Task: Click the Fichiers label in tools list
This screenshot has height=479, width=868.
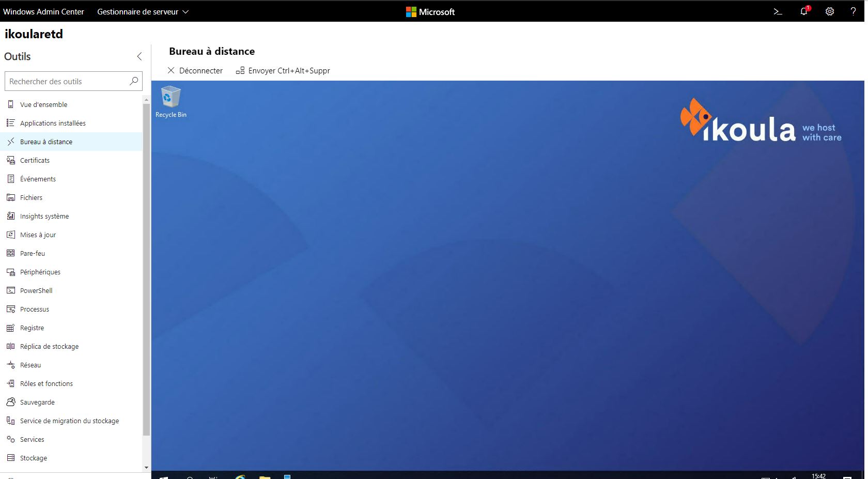Action: click(x=31, y=197)
